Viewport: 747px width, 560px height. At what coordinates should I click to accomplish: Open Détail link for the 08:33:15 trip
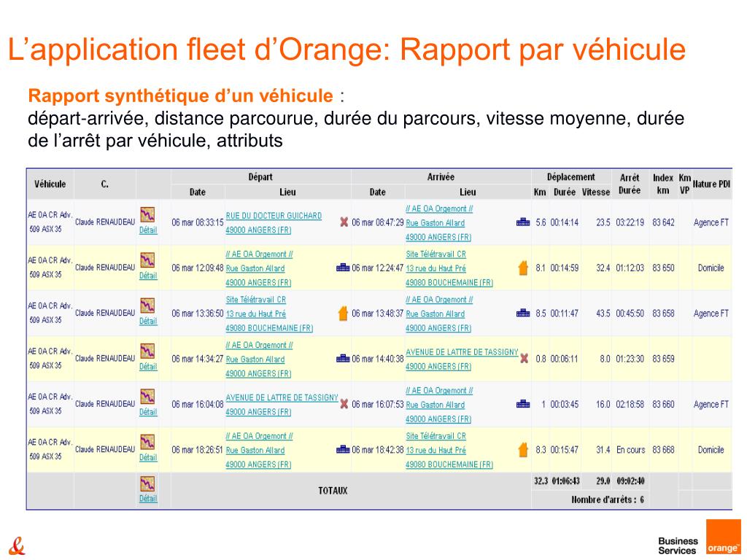pyautogui.click(x=147, y=230)
